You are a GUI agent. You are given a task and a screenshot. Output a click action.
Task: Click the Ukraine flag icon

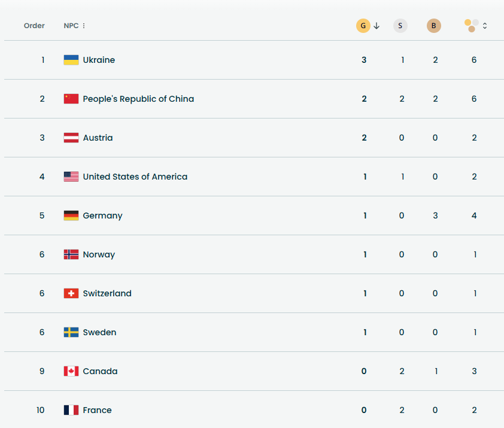click(70, 60)
